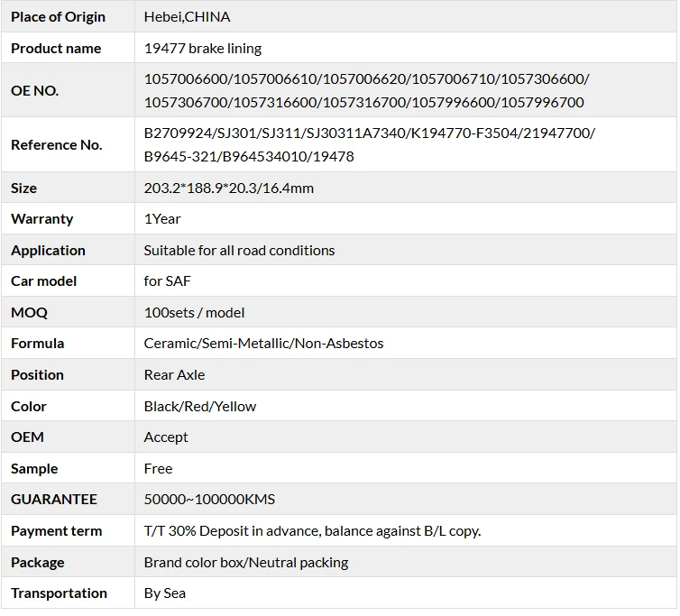Click the Rear Axle position value
This screenshot has height=616, width=680.
[x=174, y=375]
